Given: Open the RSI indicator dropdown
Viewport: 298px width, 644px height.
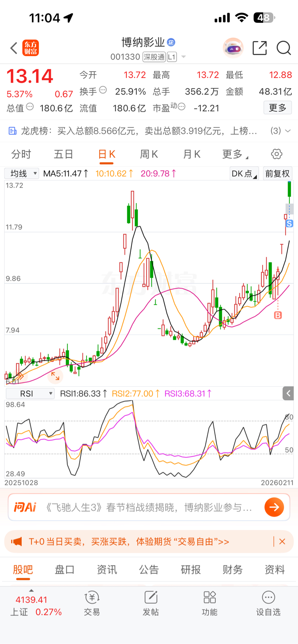Looking at the screenshot, I should coord(30,393).
